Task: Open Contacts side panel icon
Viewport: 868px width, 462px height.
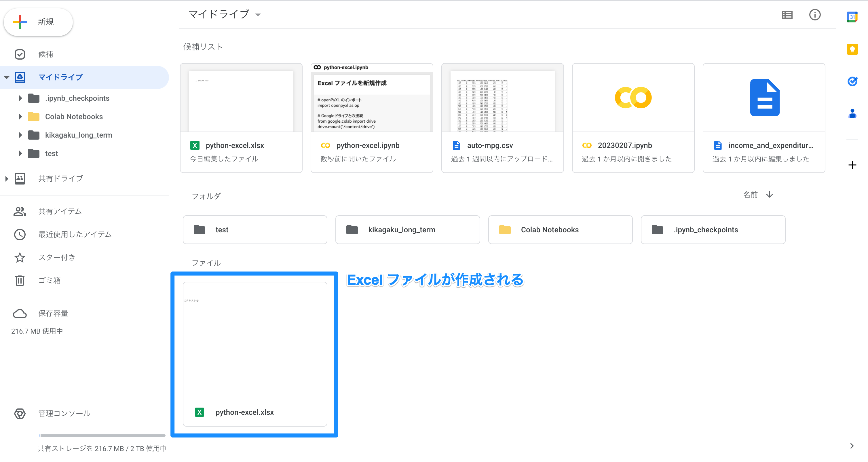Action: (852, 114)
